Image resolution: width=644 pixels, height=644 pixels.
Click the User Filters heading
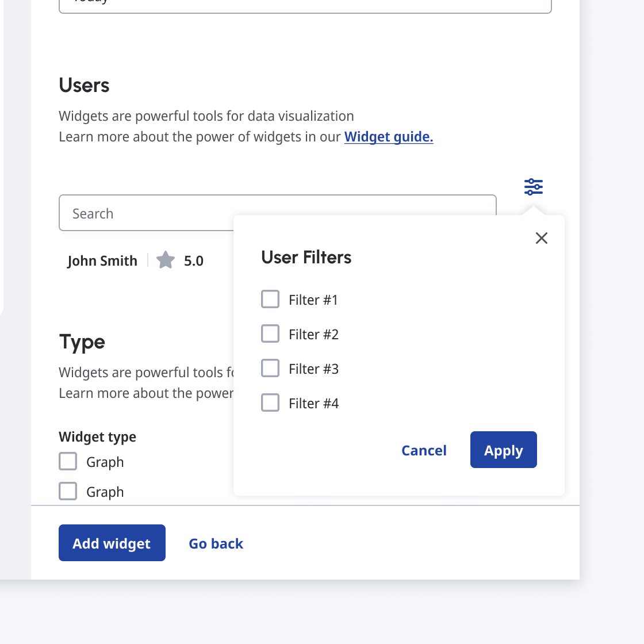coord(306,257)
